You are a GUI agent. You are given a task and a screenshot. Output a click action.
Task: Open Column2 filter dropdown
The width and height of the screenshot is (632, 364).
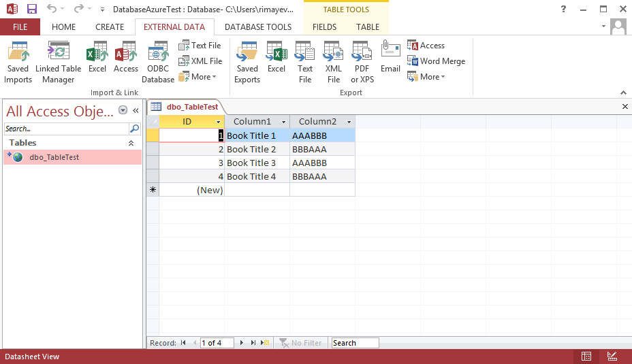(x=349, y=122)
